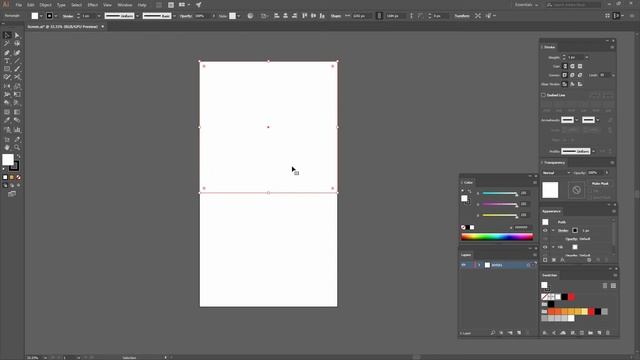Open the Window menu
Viewport: 640px width, 360px height.
[124, 5]
